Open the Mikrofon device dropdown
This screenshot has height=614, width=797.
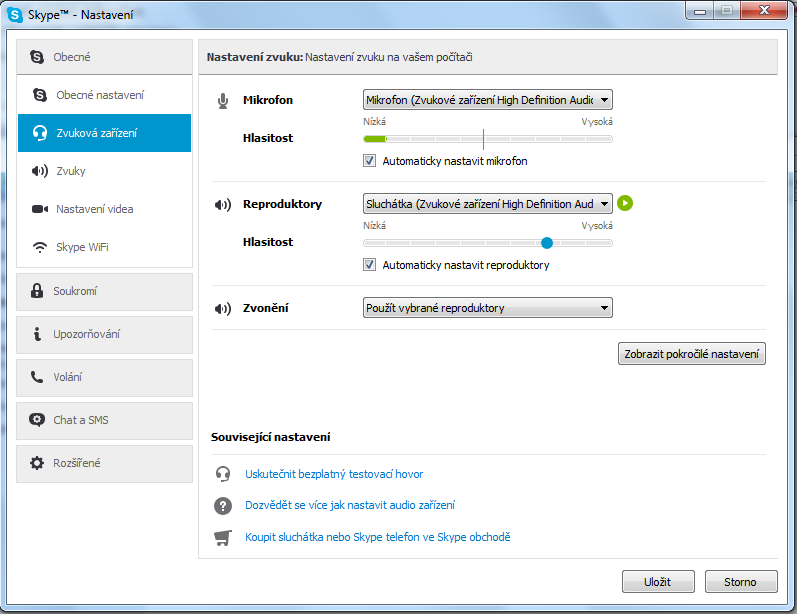point(487,100)
